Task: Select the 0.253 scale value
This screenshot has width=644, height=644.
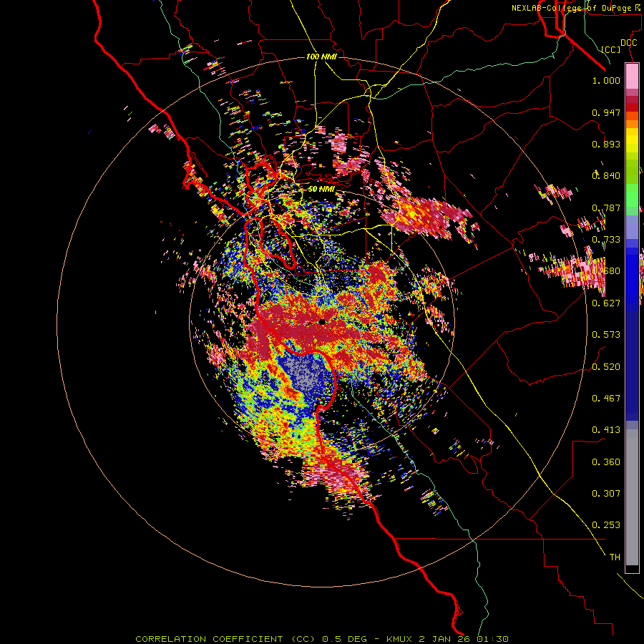Action: [606, 525]
